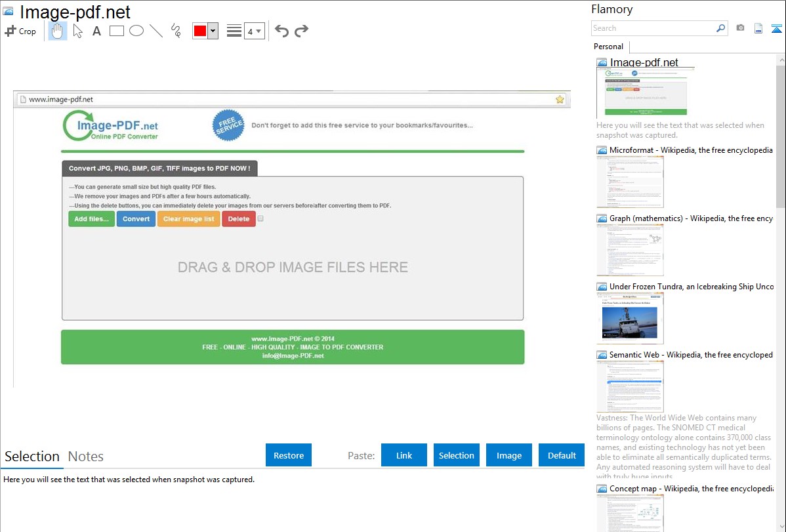This screenshot has height=532, width=786.
Task: Activate the hand pan tool
Action: [x=58, y=31]
